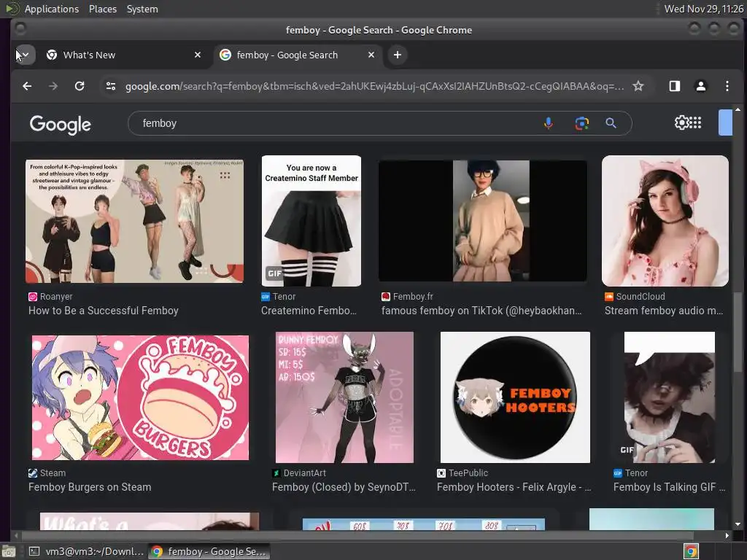Open link 'Femboy (Closed) by SeynoDT...'
This screenshot has height=560, width=747.
344,487
